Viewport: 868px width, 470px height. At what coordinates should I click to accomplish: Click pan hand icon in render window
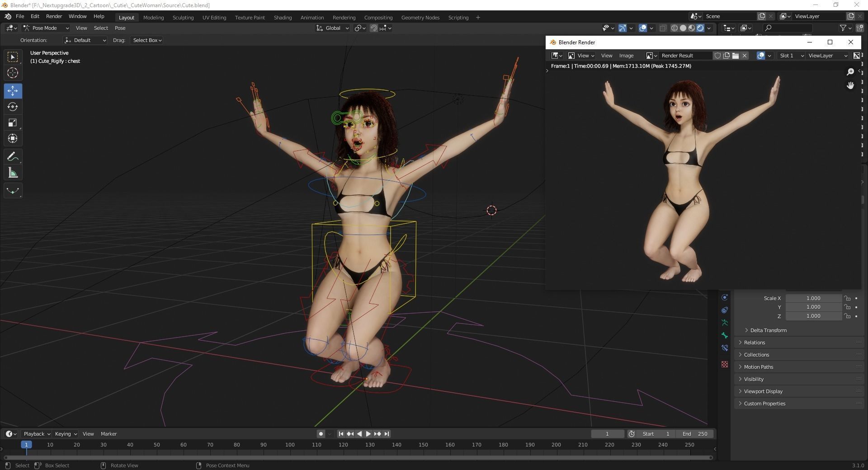click(x=850, y=85)
